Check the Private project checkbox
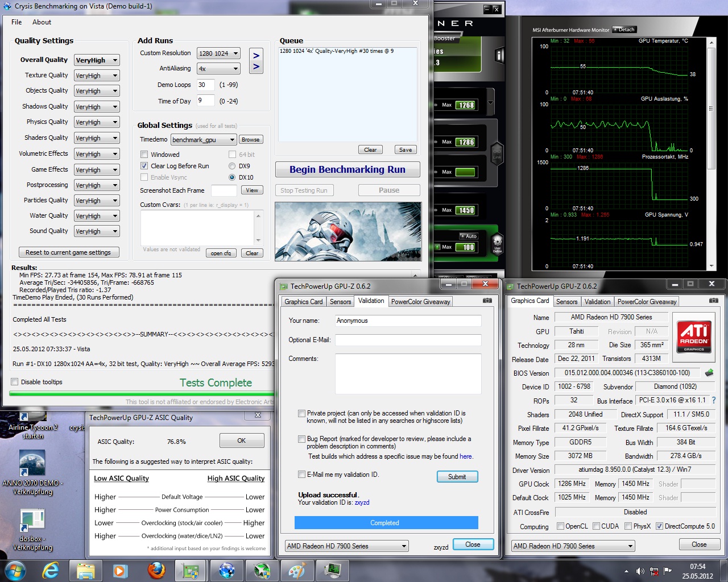The height and width of the screenshot is (582, 728). [301, 413]
